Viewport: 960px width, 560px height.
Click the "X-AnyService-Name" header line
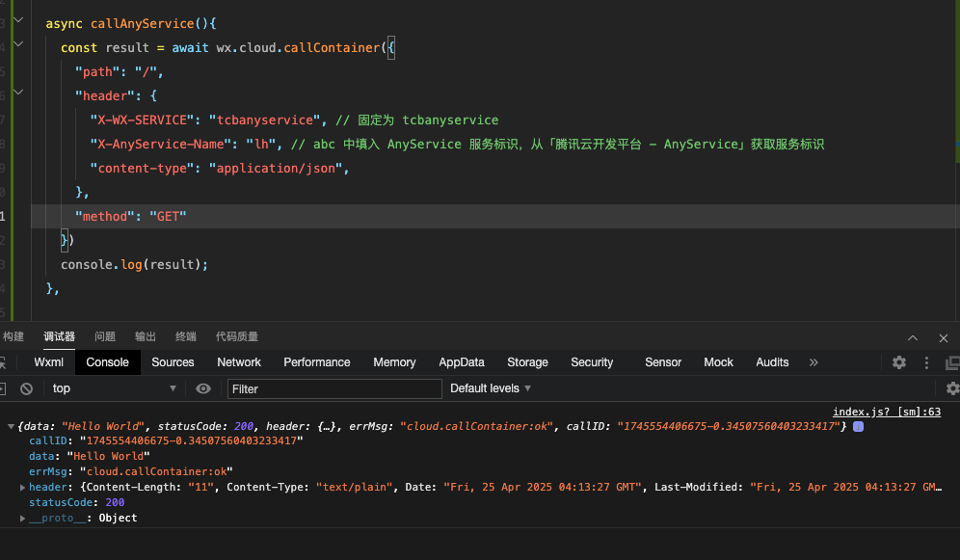tap(457, 145)
